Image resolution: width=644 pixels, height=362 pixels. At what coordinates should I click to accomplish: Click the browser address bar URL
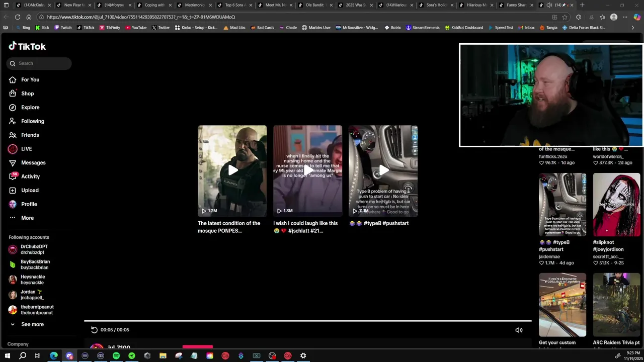(x=141, y=17)
